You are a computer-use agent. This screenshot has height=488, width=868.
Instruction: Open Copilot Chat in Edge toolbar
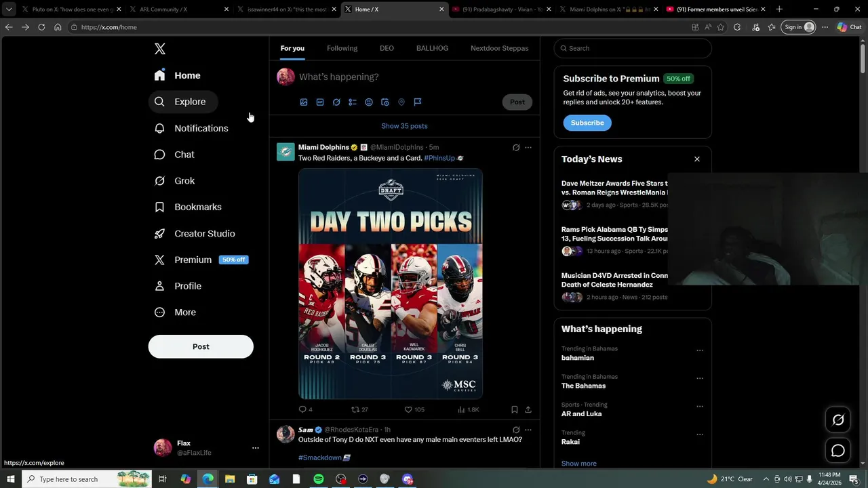pos(849,27)
